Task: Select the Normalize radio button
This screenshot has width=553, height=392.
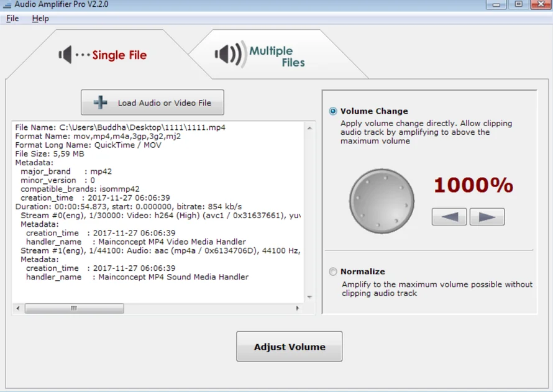Action: click(332, 272)
